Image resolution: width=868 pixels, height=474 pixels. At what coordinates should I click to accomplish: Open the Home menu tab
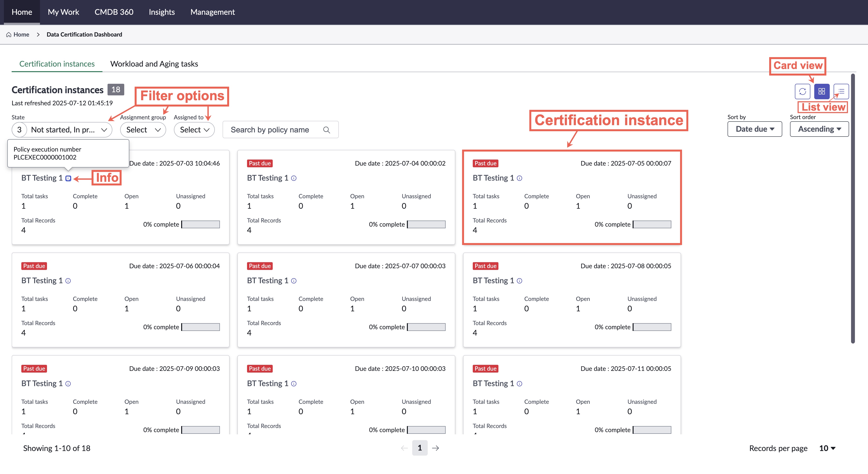coord(22,12)
